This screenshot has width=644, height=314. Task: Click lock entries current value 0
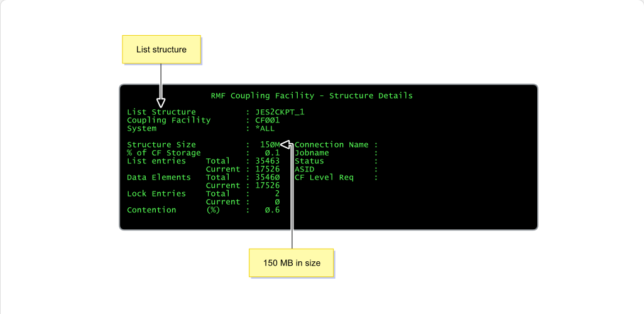277,202
